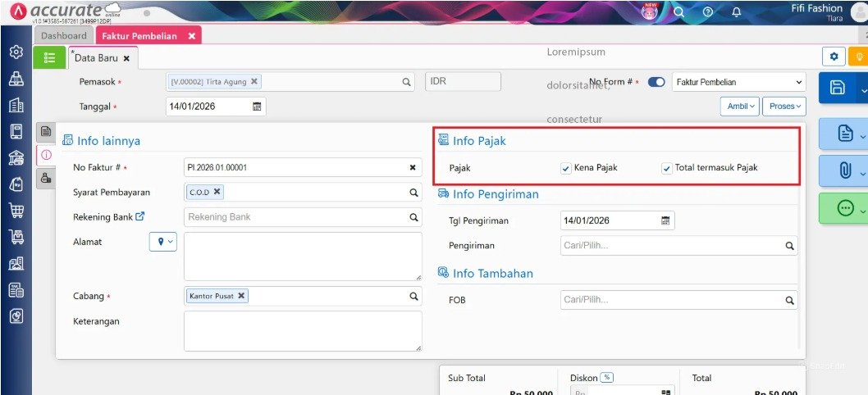Open the Proses dropdown button
The width and height of the screenshot is (868, 395).
click(783, 107)
